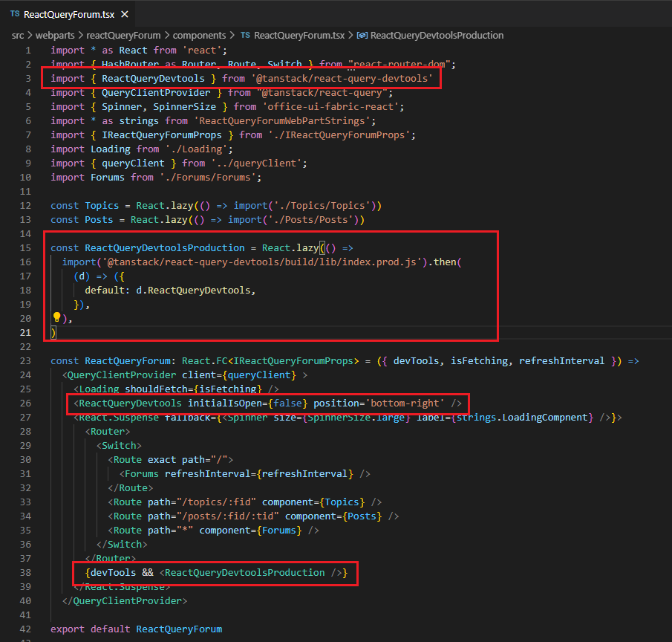Expand the reactQueryForum breadcrumb segment

pyautogui.click(x=123, y=35)
